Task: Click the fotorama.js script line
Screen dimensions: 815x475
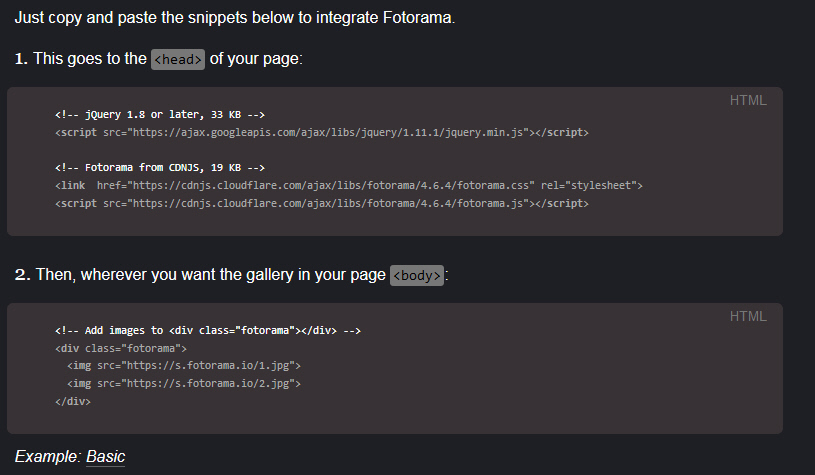Action: click(322, 203)
